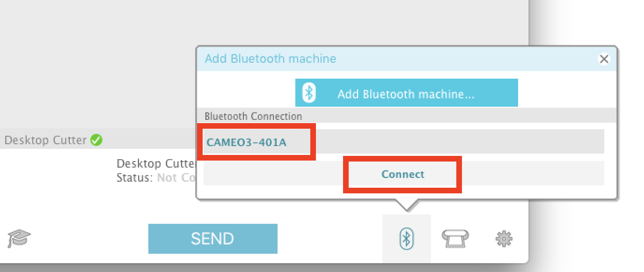This screenshot has width=644, height=272.
Task: Click the Add Bluetooth machine button
Action: pos(406,92)
